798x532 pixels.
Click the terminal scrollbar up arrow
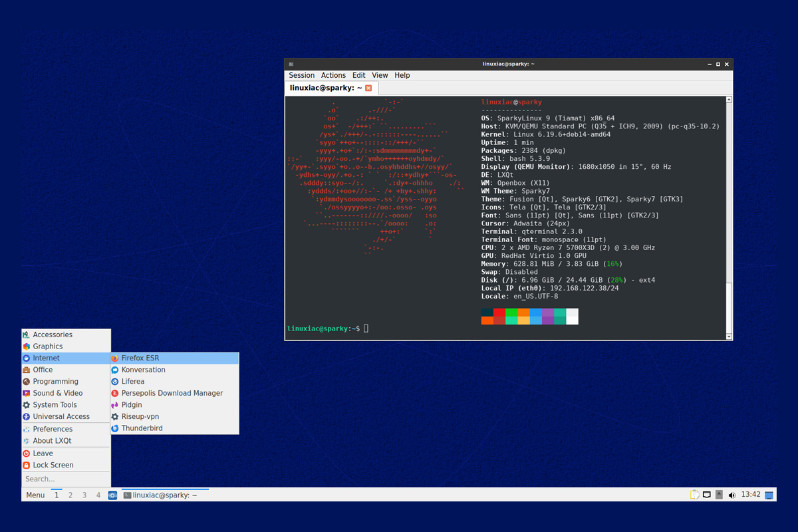[729, 100]
